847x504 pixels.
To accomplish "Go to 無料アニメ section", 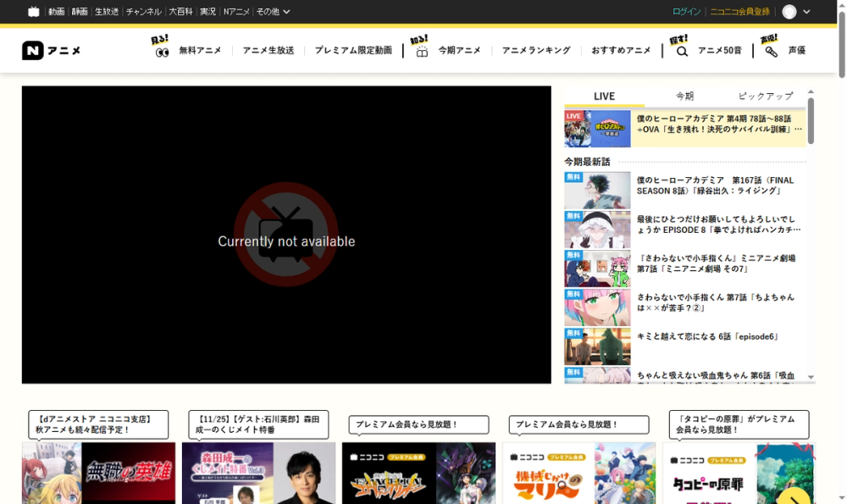I will point(201,50).
